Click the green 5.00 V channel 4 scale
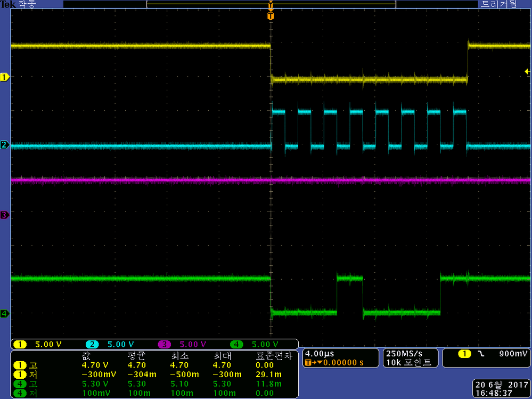This screenshot has height=399, width=532. click(265, 344)
